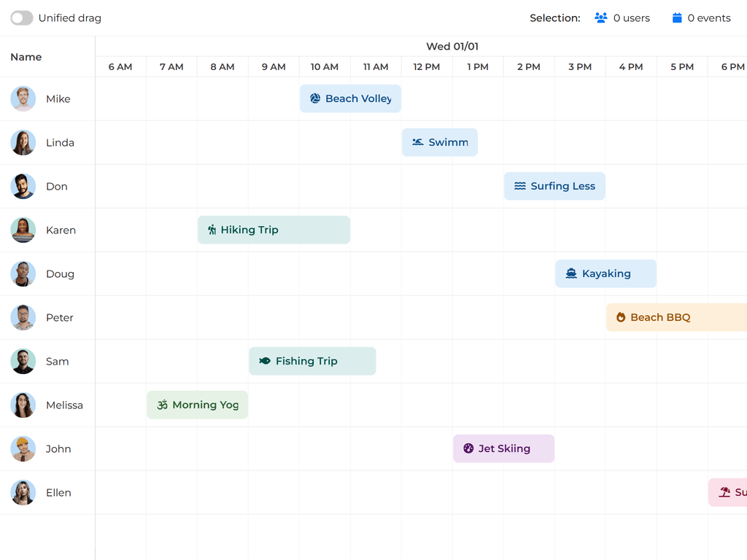Click the Wed 01/01 date header
747x560 pixels.
(x=452, y=46)
